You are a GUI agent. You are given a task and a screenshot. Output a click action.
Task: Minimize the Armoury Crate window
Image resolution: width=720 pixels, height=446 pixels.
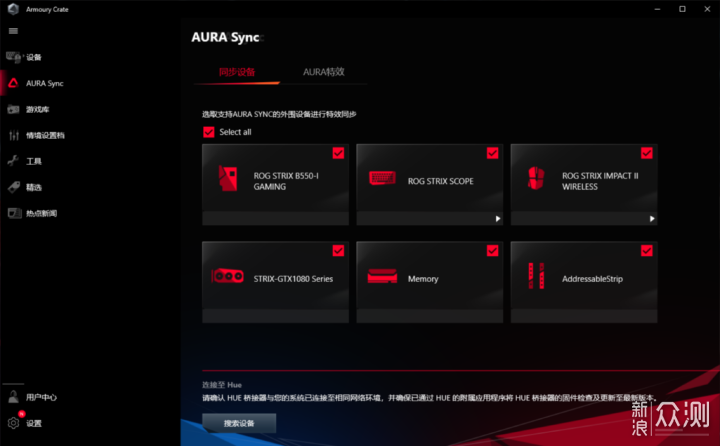[x=658, y=9]
